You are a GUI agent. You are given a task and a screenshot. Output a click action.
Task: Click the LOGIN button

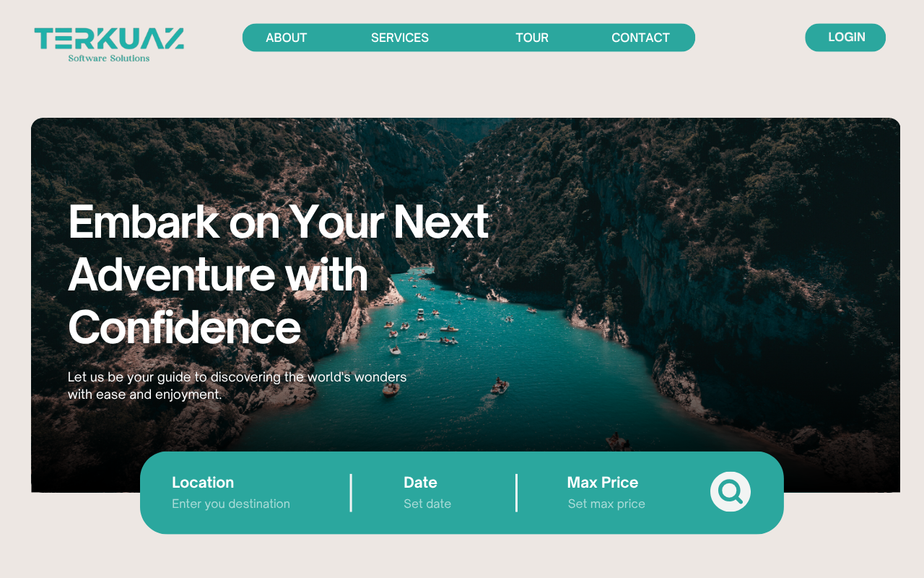pyautogui.click(x=845, y=38)
